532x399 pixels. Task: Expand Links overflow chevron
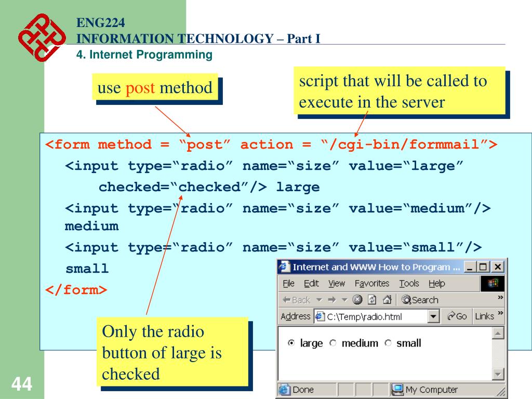coord(500,313)
